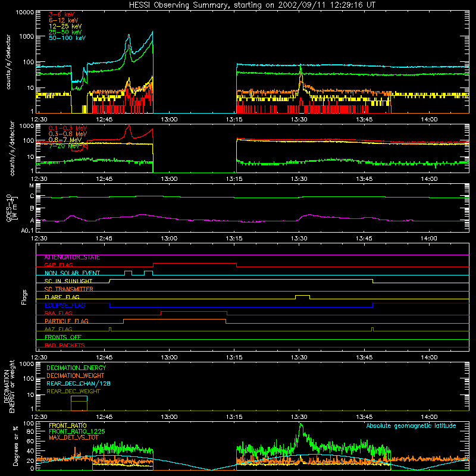The width and height of the screenshot is (476, 476).
Task: Click the M class tick label
Action: point(32,186)
